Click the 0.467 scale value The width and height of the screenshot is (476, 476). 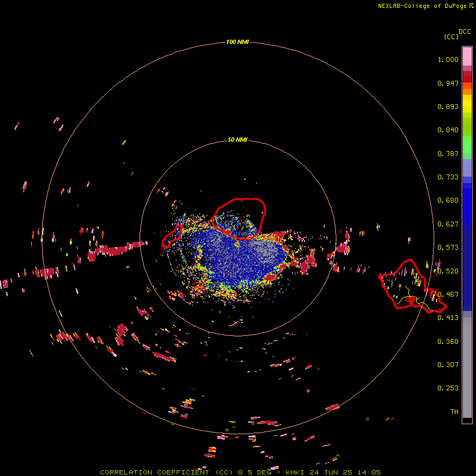point(448,295)
